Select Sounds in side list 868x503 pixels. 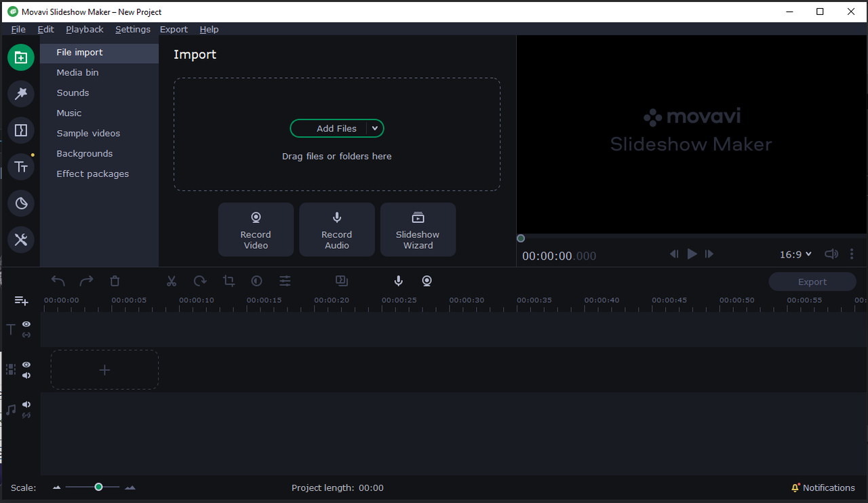click(x=99, y=93)
